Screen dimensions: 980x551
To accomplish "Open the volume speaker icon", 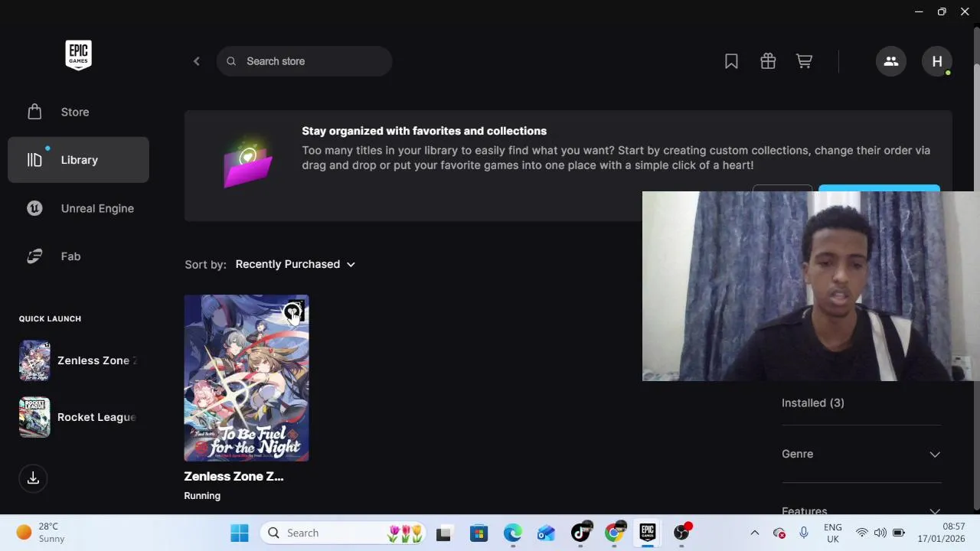I will pyautogui.click(x=880, y=533).
